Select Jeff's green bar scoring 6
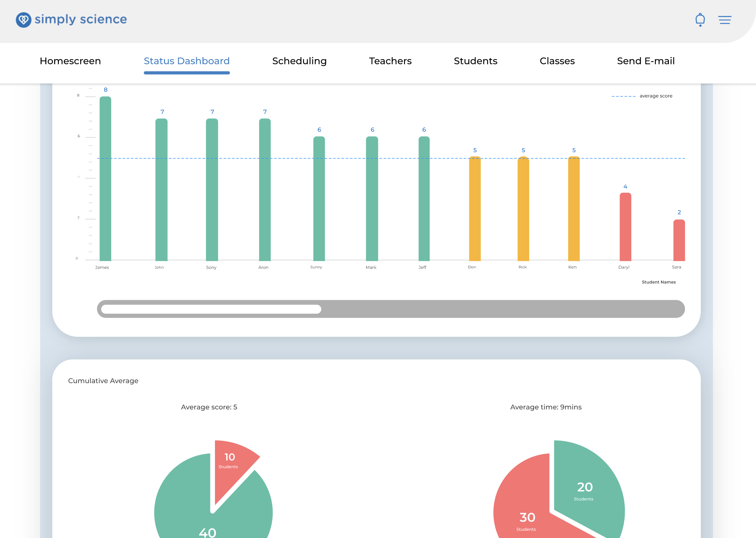 click(x=424, y=199)
